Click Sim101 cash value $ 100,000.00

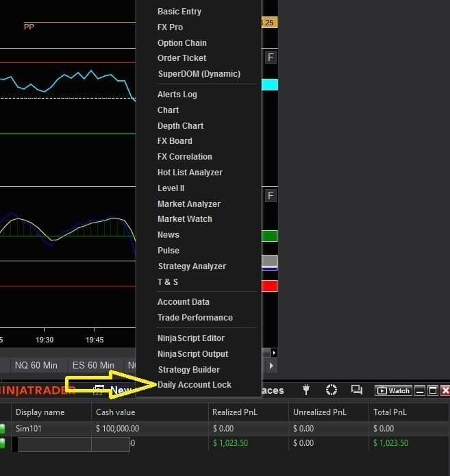click(x=118, y=429)
